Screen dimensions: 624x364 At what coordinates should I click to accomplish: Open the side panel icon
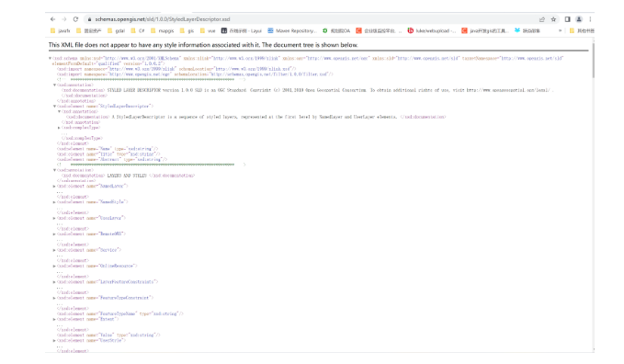(568, 19)
